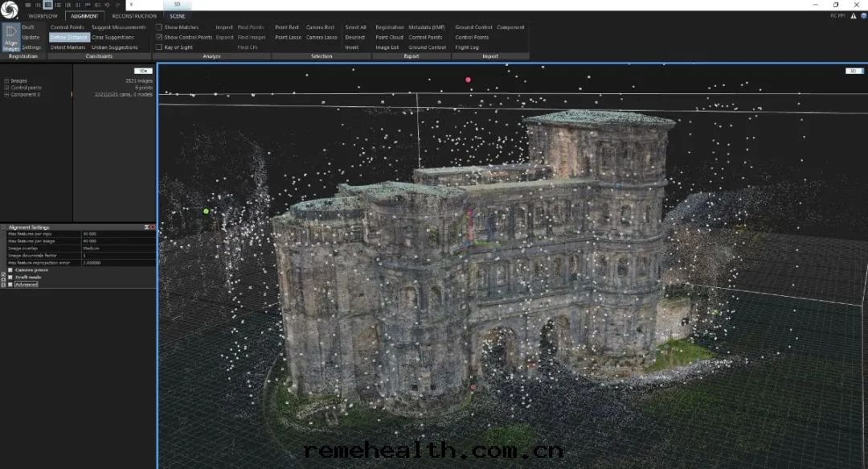The width and height of the screenshot is (868, 469).
Task: Click the Detect Markers button
Action: click(68, 47)
